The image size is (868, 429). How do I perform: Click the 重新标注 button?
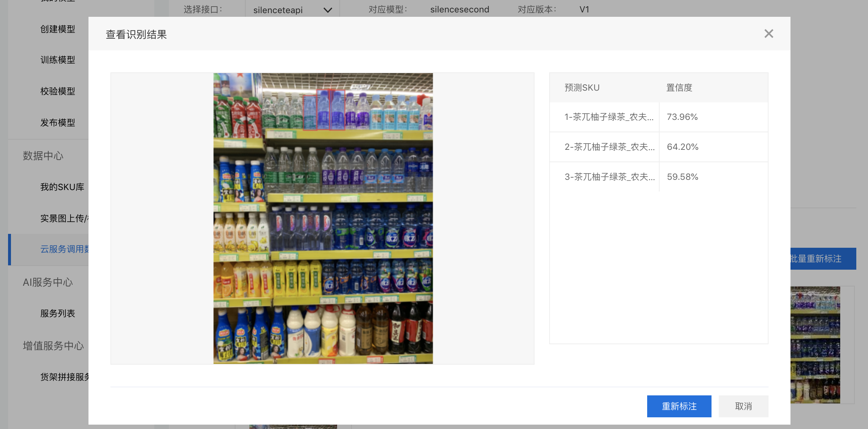pos(679,406)
